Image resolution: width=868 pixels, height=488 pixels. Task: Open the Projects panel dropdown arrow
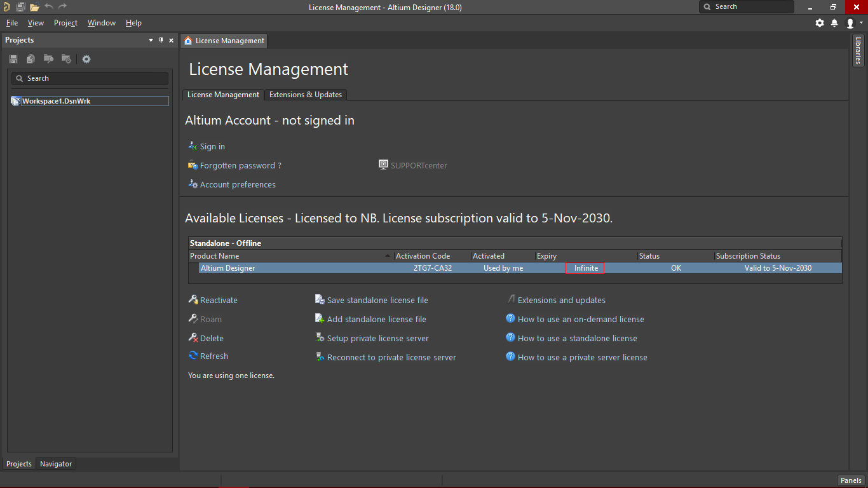coord(151,40)
